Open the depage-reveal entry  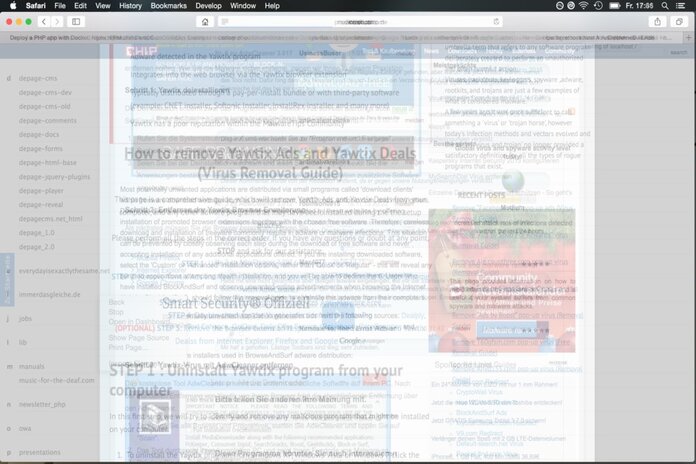pos(41,205)
